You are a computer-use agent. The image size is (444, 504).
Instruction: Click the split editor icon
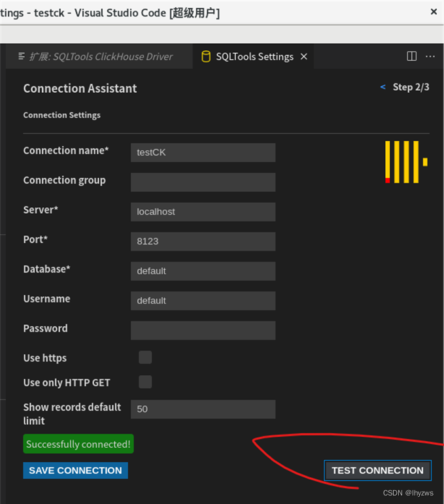411,56
